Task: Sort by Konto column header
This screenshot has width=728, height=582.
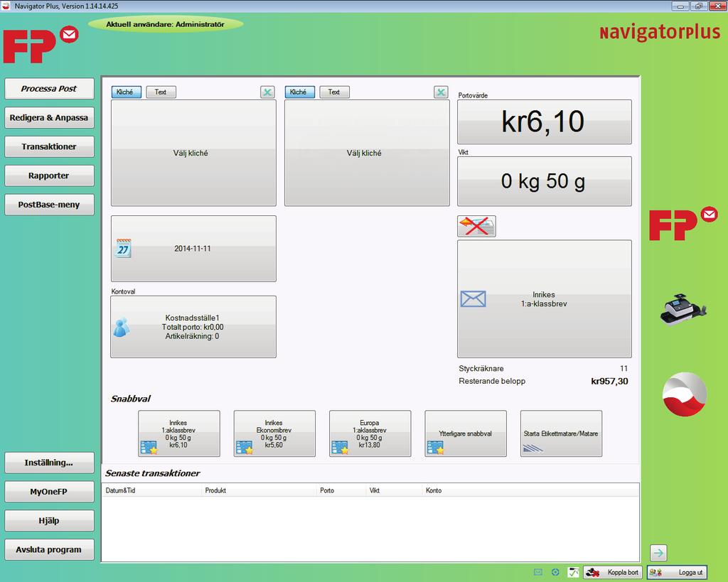Action: 434,490
